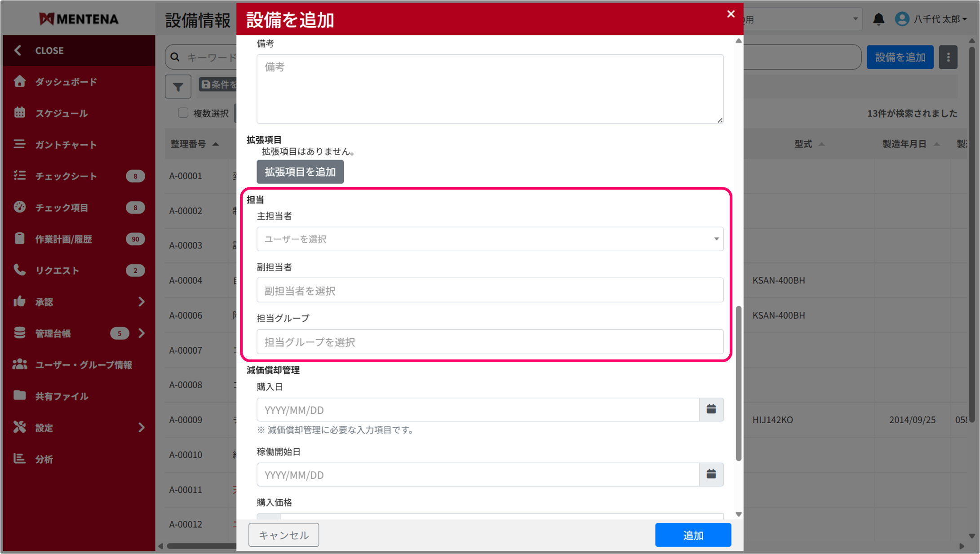The height and width of the screenshot is (554, 980).
Task: Click the filter funnel icon
Action: pyautogui.click(x=178, y=86)
